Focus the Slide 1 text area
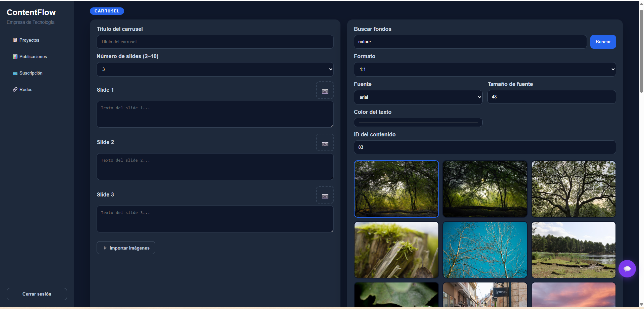 coord(215,114)
